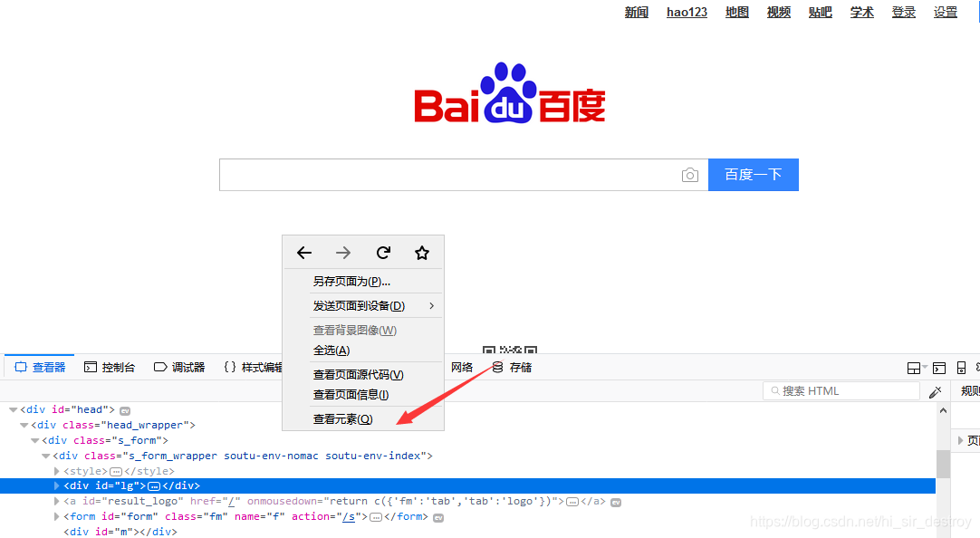Click the 登录 link
The image size is (980, 538).
point(904,12)
